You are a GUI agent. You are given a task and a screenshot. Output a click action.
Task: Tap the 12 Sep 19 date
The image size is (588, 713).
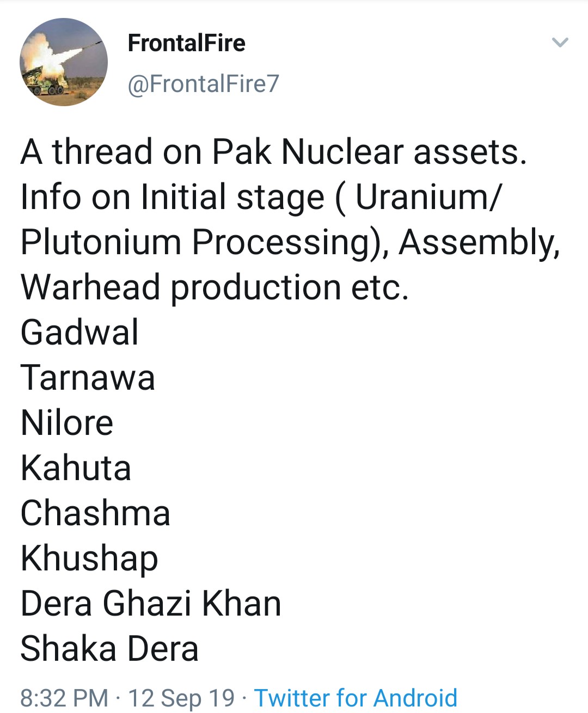click(x=181, y=698)
